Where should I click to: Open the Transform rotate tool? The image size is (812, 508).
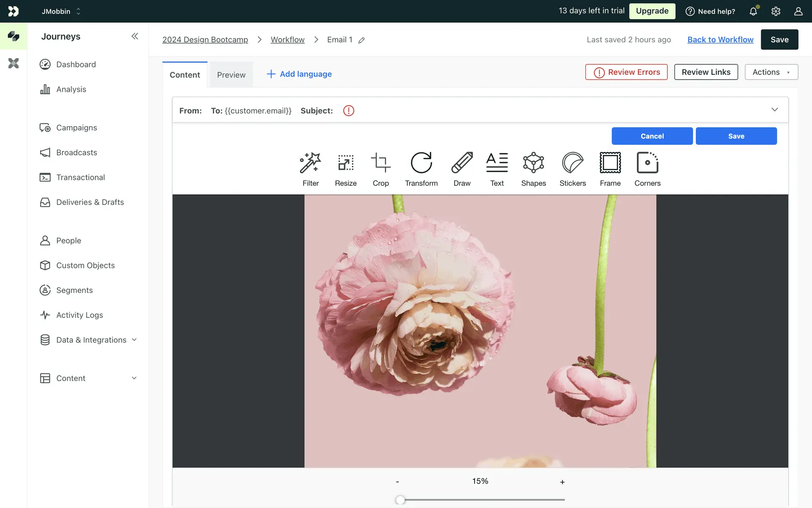[421, 169]
